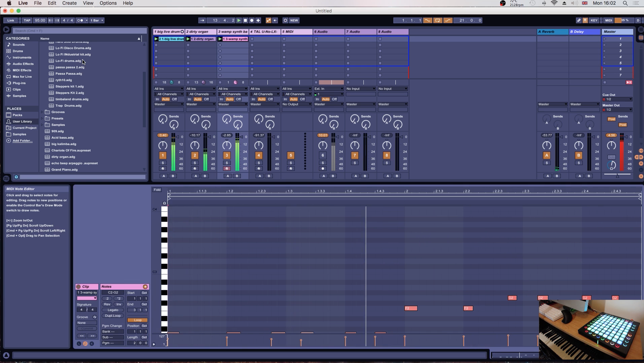Open the Help menu
The height and width of the screenshot is (363, 644).
(x=128, y=3)
